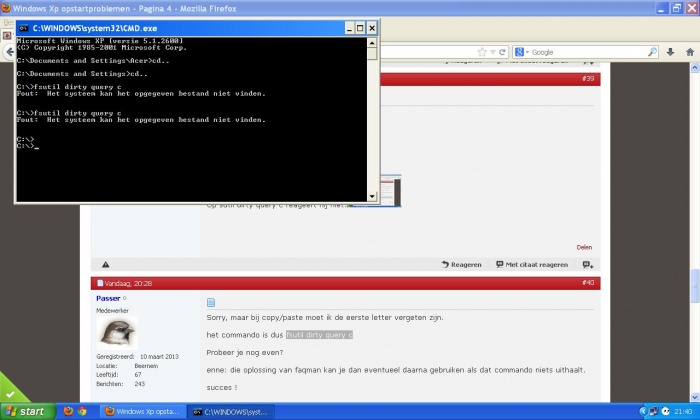Open the search engine selector arrow

(x=527, y=52)
